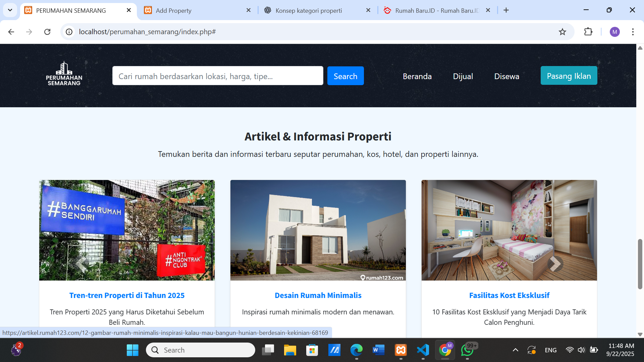Open Microsoft Word from the taskbar
Image resolution: width=644 pixels, height=362 pixels.
click(379, 350)
